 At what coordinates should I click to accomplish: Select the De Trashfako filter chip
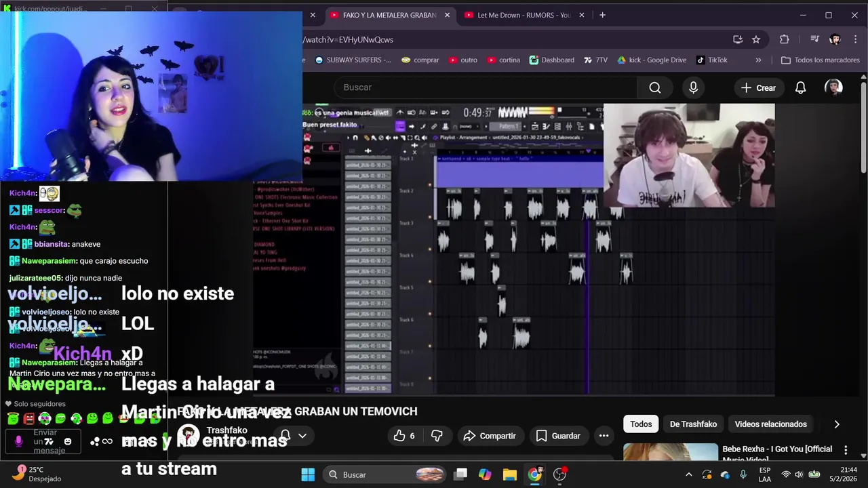coord(693,424)
